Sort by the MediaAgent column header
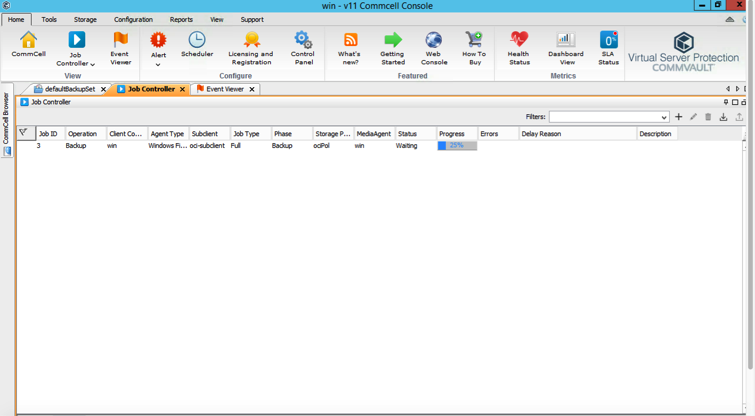Viewport: 755px width, 416px height. tap(374, 134)
